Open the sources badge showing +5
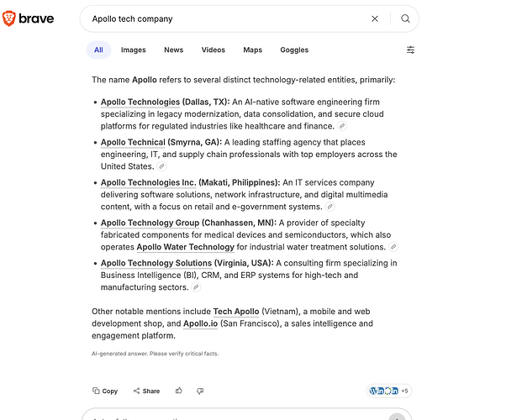This screenshot has height=420, width=522. 389,391
